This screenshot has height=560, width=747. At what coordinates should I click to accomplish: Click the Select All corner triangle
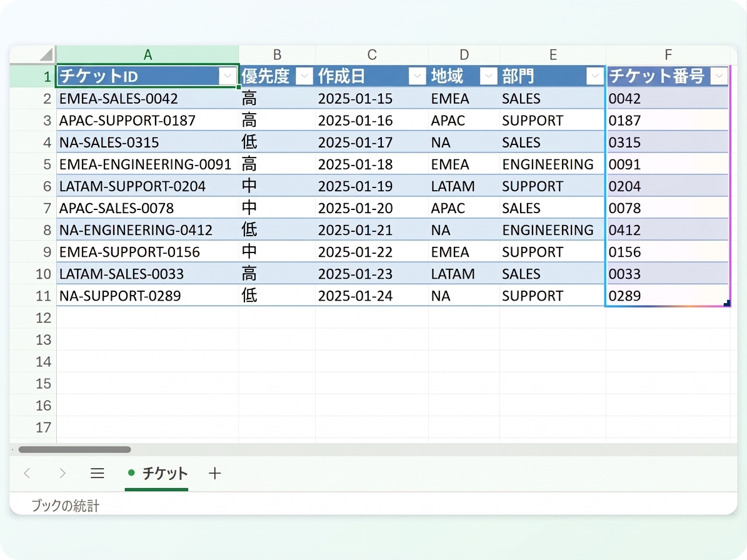(46, 54)
